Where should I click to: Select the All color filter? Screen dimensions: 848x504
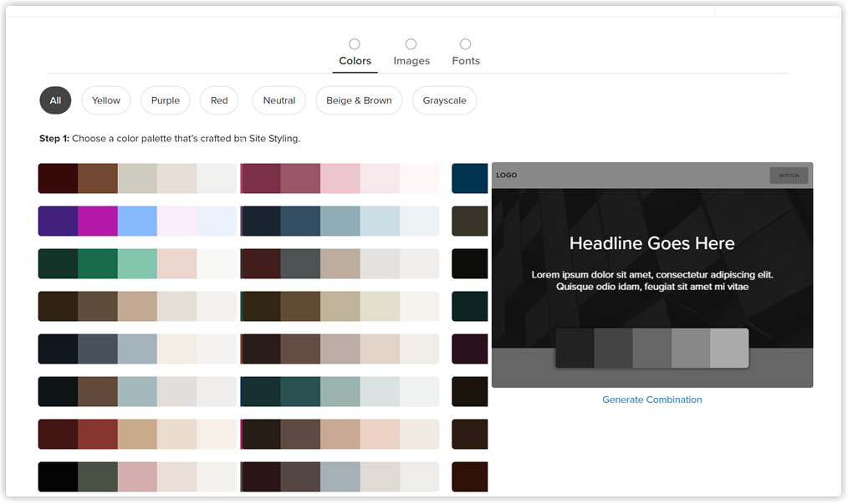tap(55, 100)
